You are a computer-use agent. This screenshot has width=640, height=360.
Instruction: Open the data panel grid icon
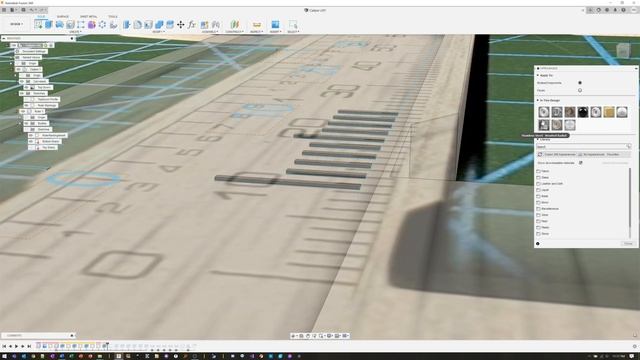pos(4,10)
